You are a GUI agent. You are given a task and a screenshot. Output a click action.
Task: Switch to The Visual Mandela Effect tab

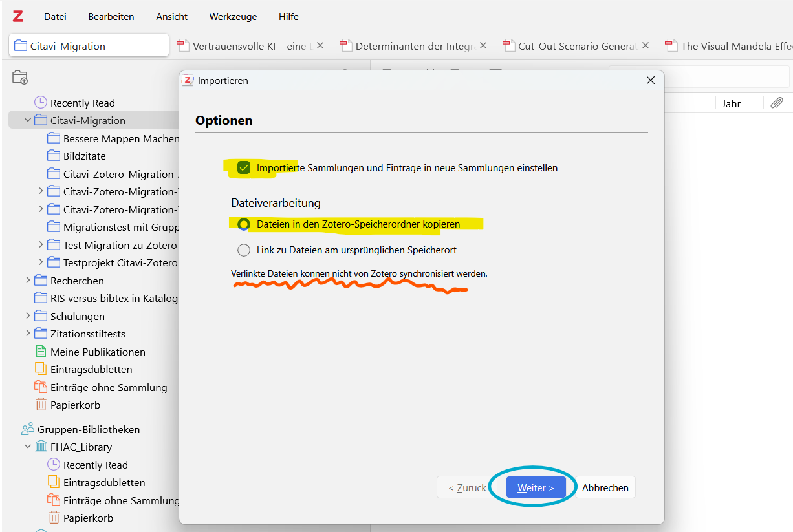[x=728, y=46]
